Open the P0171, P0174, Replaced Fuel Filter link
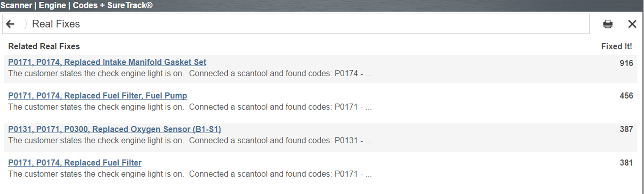The height and width of the screenshot is (194, 644). click(75, 162)
